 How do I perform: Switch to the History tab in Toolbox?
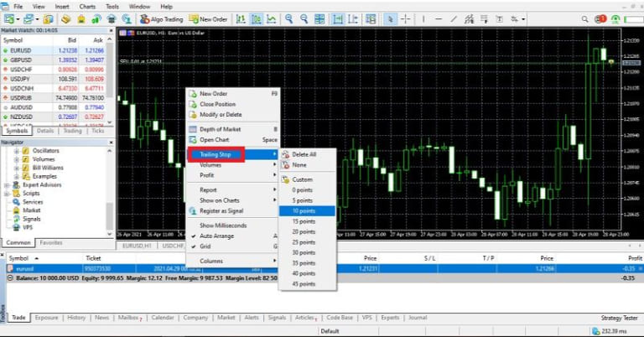click(76, 318)
